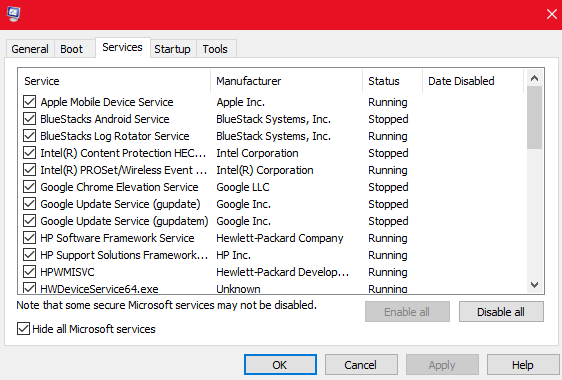Click the Apply button
This screenshot has width=562, height=380.
[x=442, y=365]
